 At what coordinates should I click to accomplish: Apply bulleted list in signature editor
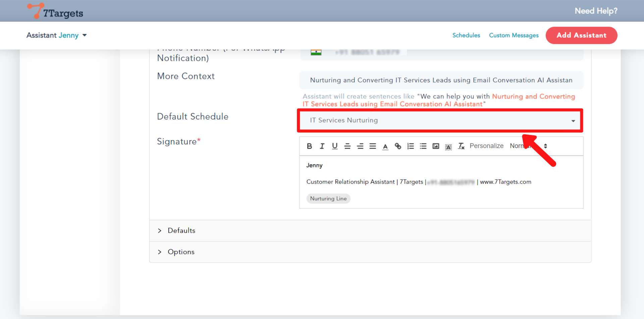(423, 146)
